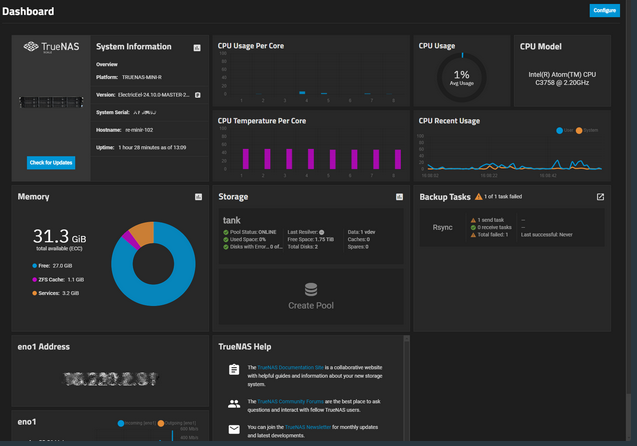Open System Information reports icon

point(197,47)
